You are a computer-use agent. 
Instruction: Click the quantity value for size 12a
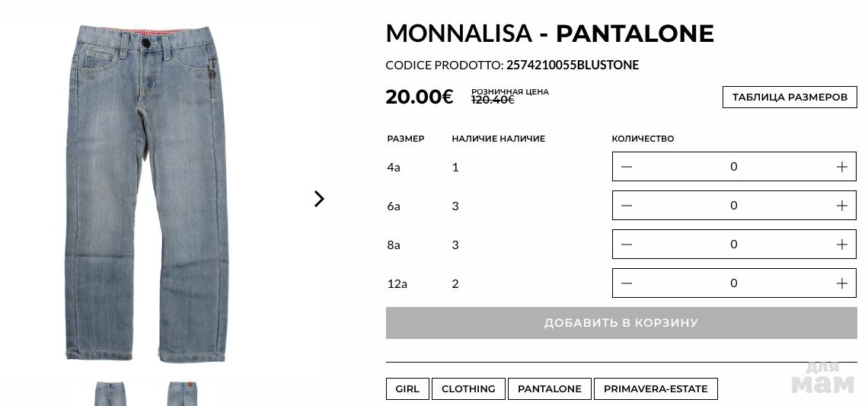733,283
